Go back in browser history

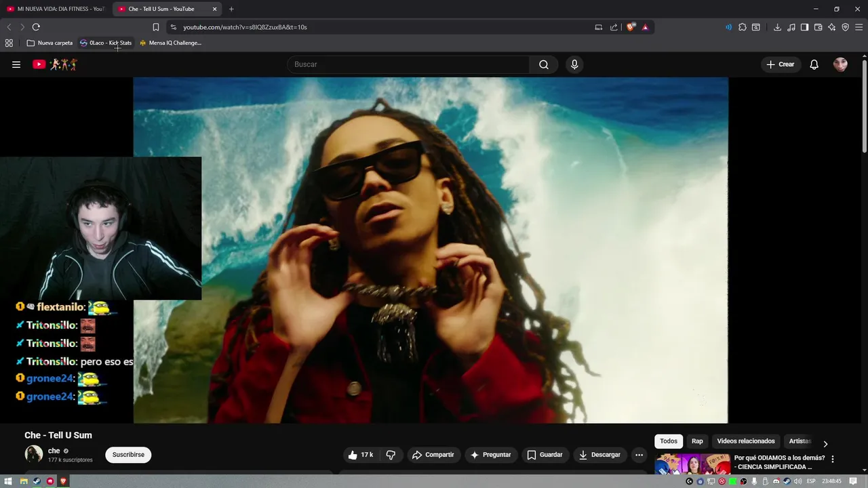9,27
